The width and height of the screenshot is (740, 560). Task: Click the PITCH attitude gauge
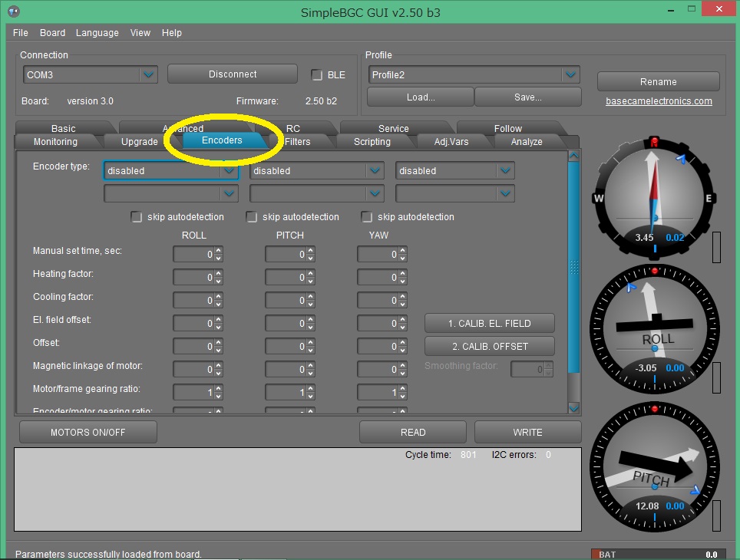click(655, 466)
